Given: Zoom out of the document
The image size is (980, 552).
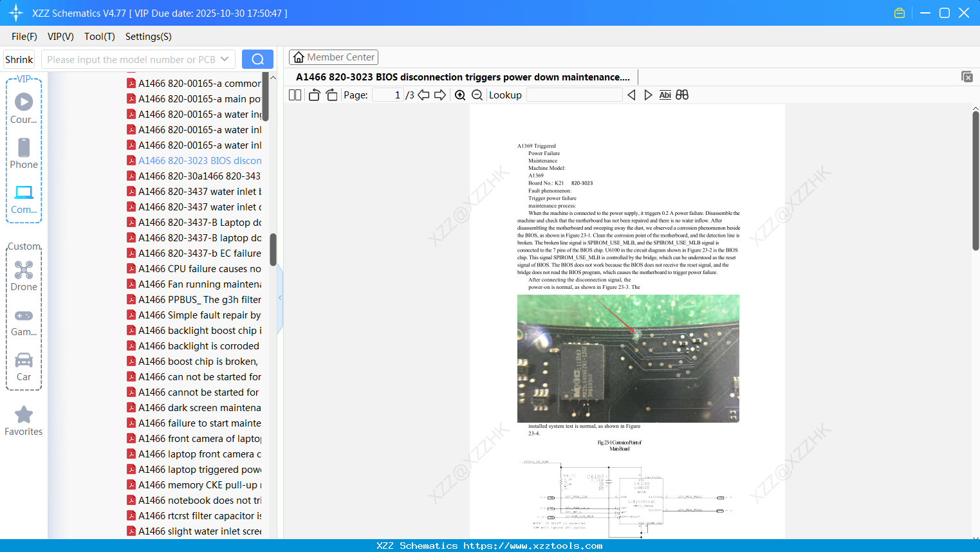Looking at the screenshot, I should coord(477,95).
